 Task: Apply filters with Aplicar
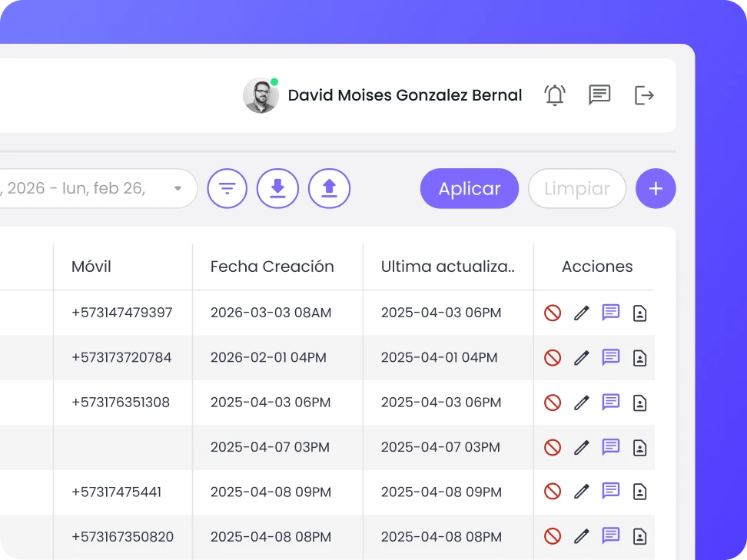click(x=470, y=188)
